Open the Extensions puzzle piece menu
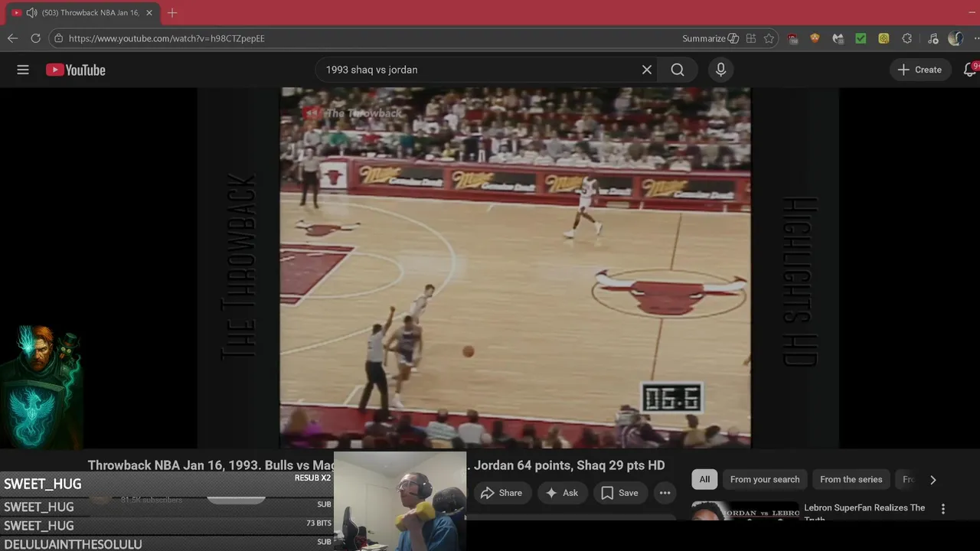The height and width of the screenshot is (551, 980). 907,38
